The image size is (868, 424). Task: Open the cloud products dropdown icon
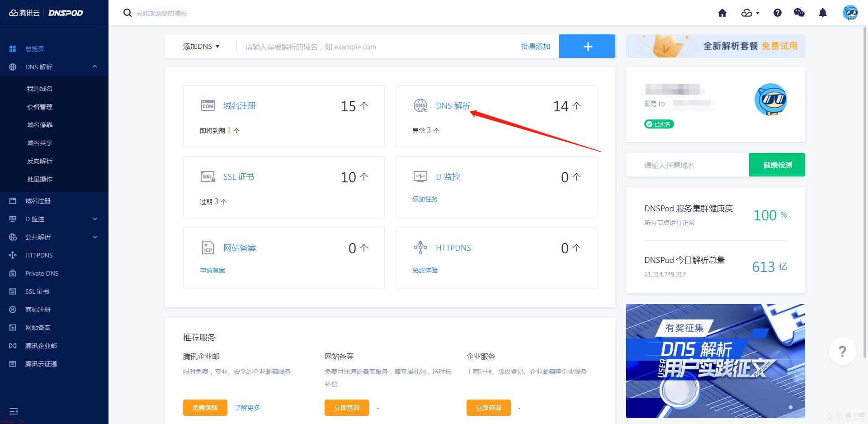tap(750, 13)
